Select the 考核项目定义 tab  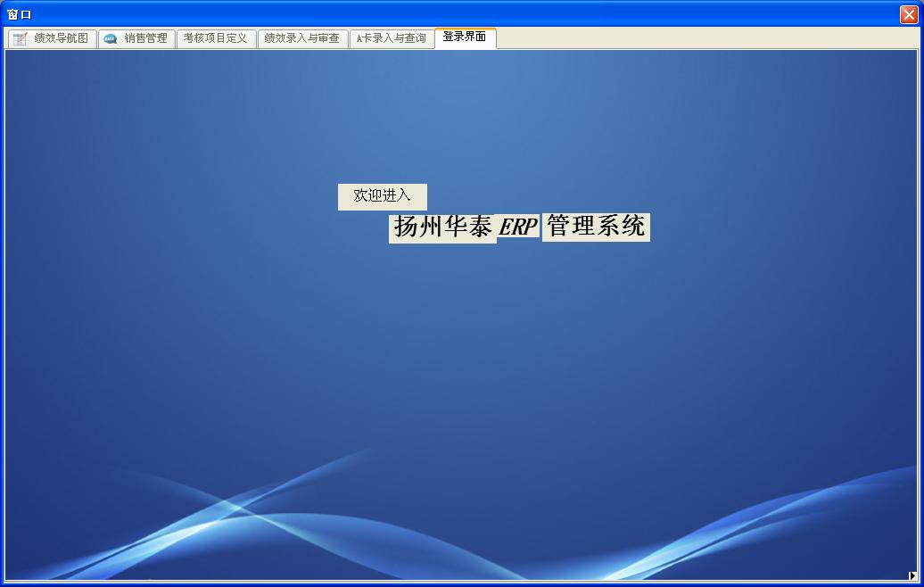click(x=216, y=38)
